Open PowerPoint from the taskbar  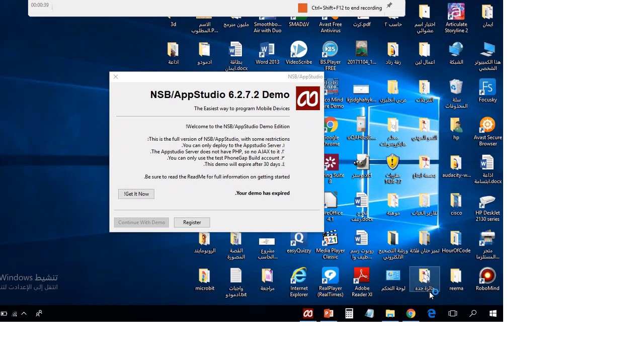[x=329, y=313]
